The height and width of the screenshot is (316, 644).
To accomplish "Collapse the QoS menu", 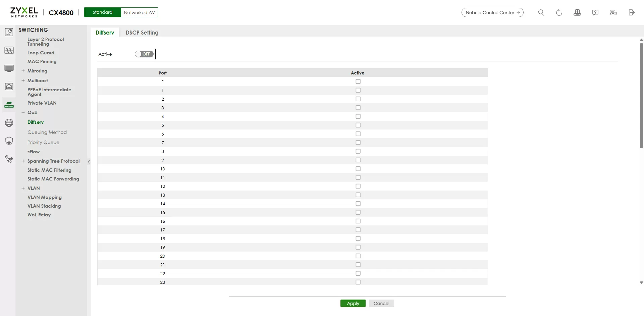I will (23, 112).
